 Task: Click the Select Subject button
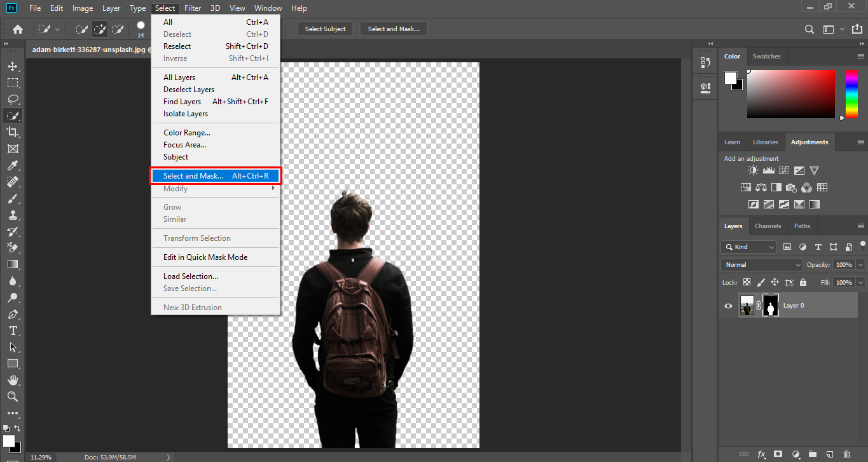click(325, 29)
